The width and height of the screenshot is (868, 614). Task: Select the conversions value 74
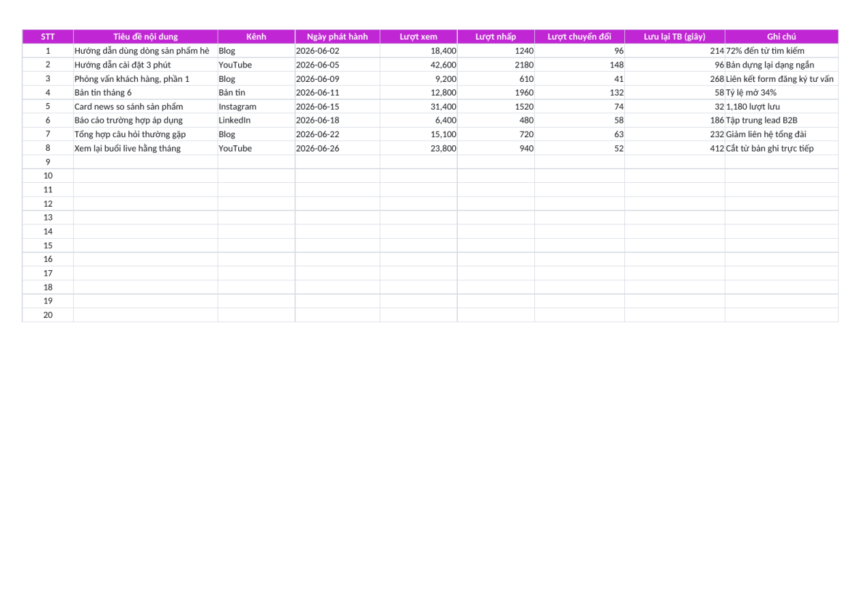point(579,106)
